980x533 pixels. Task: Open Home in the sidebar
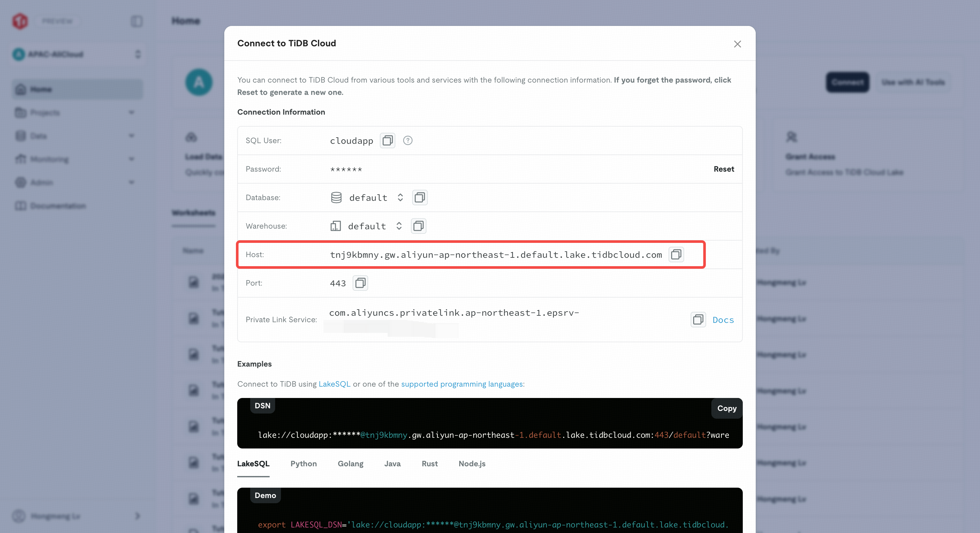(x=77, y=89)
